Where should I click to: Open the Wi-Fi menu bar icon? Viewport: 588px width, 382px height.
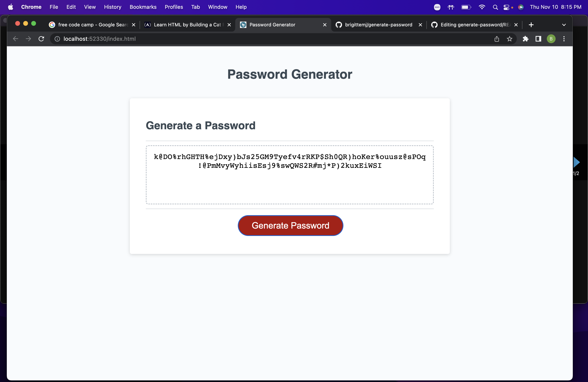482,7
